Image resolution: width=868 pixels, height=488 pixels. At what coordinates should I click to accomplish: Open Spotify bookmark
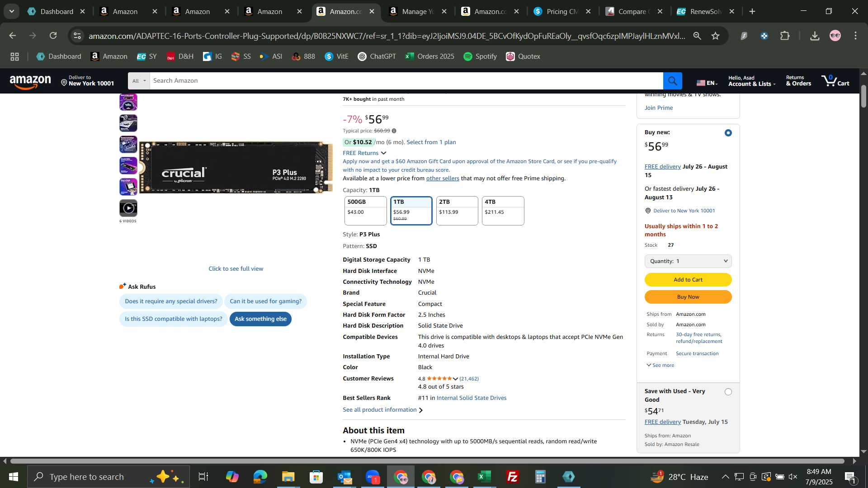click(x=480, y=56)
